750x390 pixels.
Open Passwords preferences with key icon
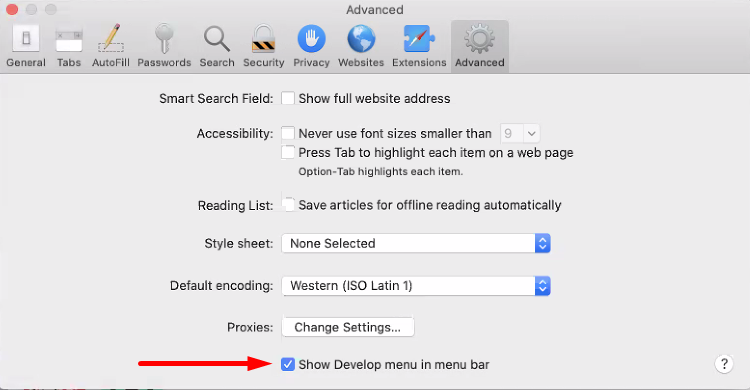[164, 46]
